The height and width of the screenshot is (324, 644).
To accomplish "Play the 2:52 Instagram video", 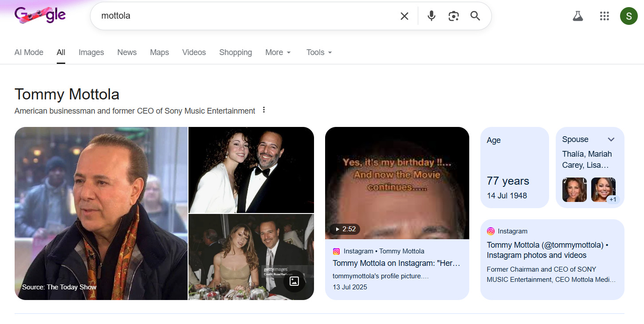I will coord(345,229).
